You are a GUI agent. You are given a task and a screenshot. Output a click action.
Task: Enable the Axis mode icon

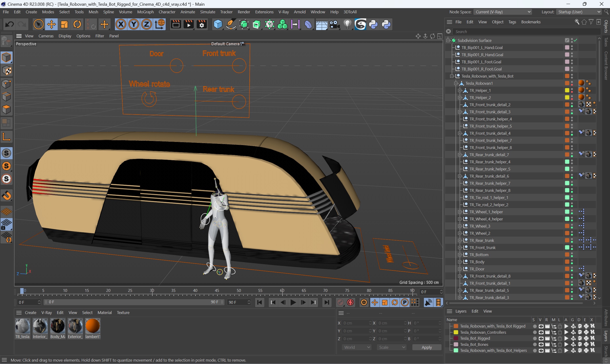(7, 137)
